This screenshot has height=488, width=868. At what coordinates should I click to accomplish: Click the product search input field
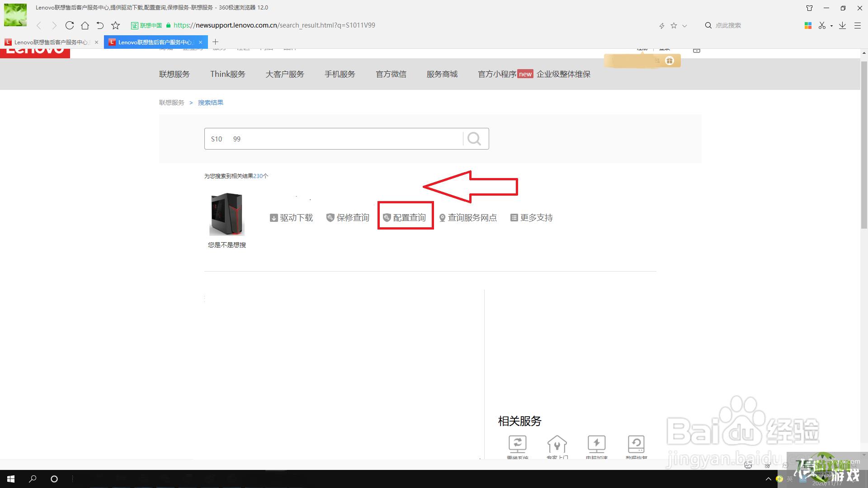(334, 139)
